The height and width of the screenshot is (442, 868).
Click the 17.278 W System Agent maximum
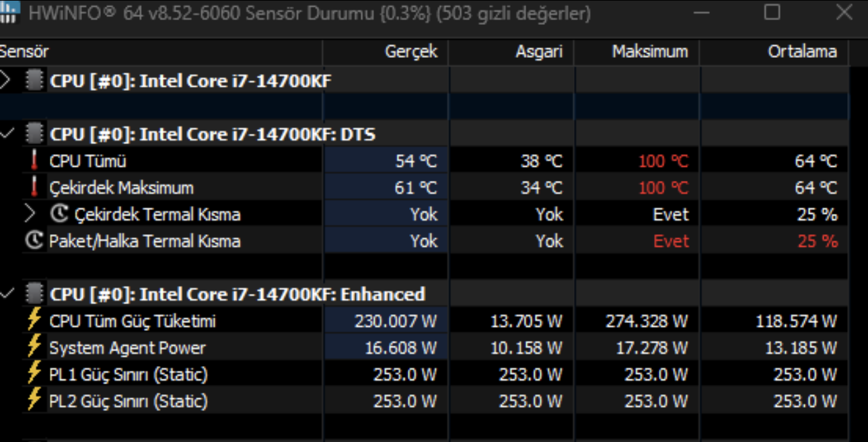tap(652, 348)
